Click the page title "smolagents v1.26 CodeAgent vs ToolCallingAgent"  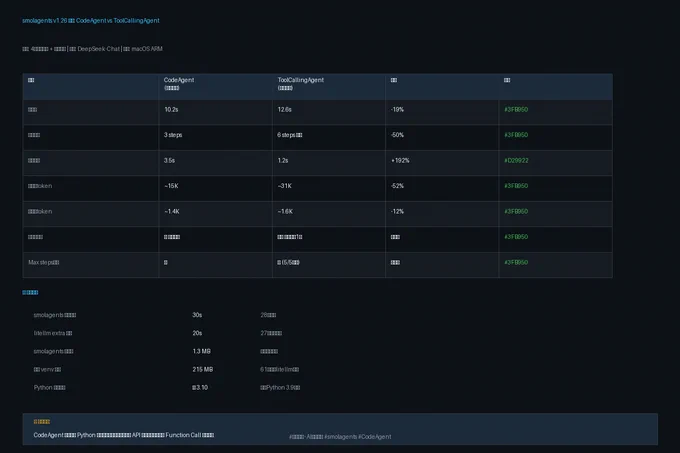click(91, 20)
